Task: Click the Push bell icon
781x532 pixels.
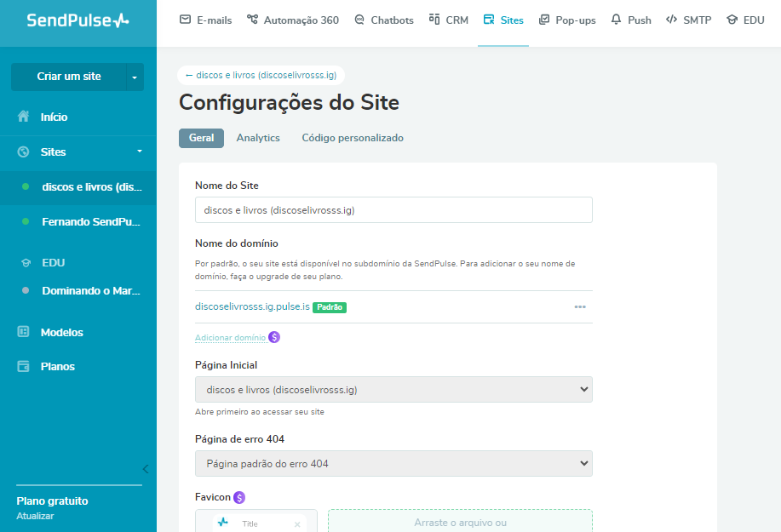Action: point(616,20)
